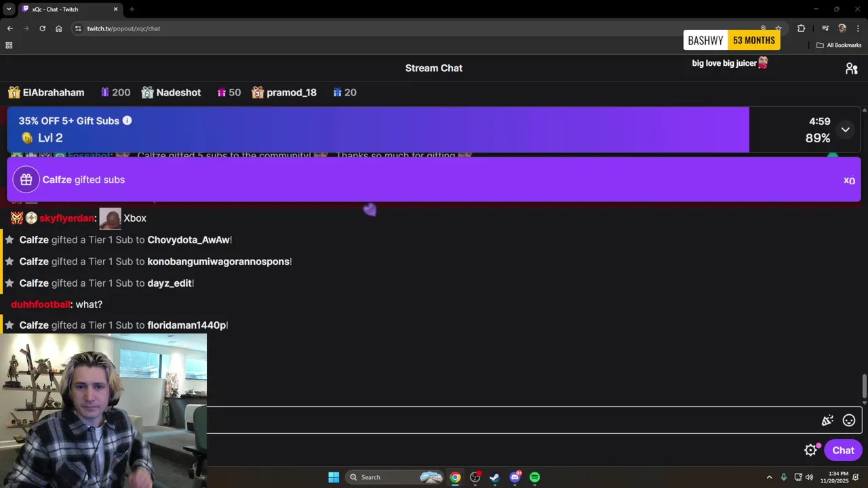This screenshot has height=488, width=868.
Task: Expand the hype train banner chevron
Action: click(x=845, y=129)
